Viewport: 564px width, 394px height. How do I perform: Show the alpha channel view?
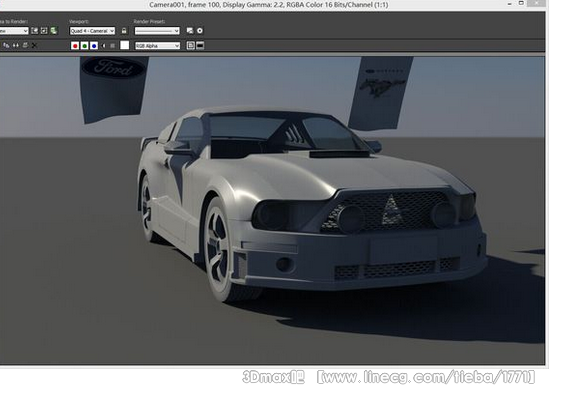104,46
